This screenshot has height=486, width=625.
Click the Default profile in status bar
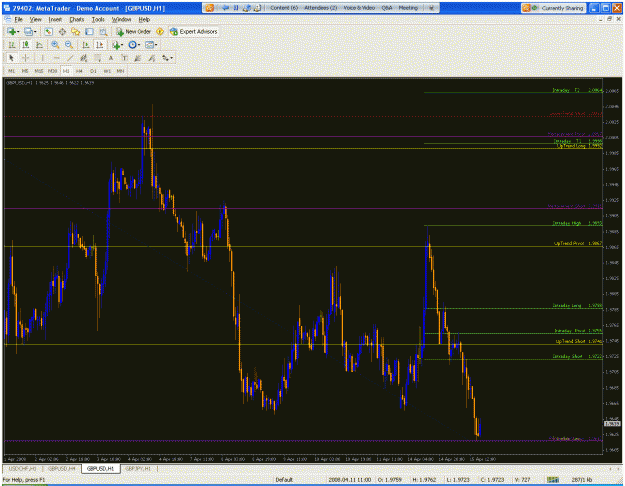[284, 480]
